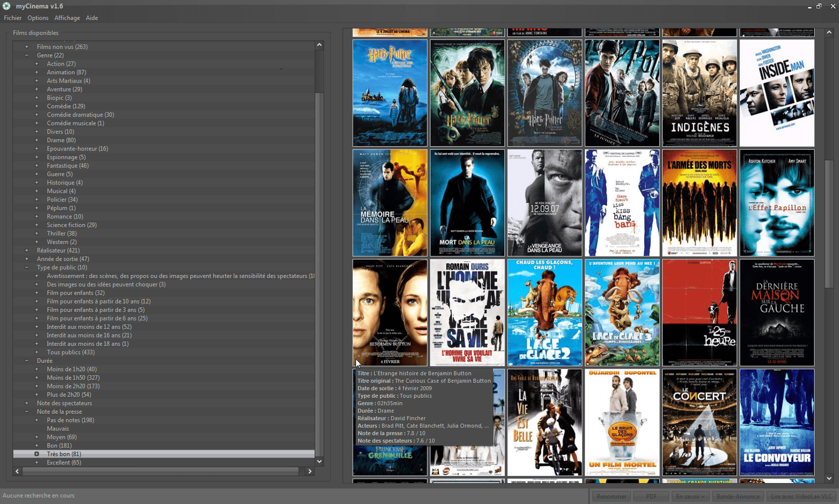Expand the Films non vus node
The width and height of the screenshot is (839, 504).
point(27,47)
